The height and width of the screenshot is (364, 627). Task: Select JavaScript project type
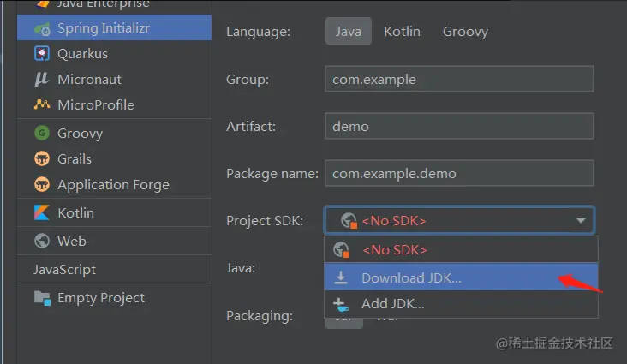(x=115, y=269)
